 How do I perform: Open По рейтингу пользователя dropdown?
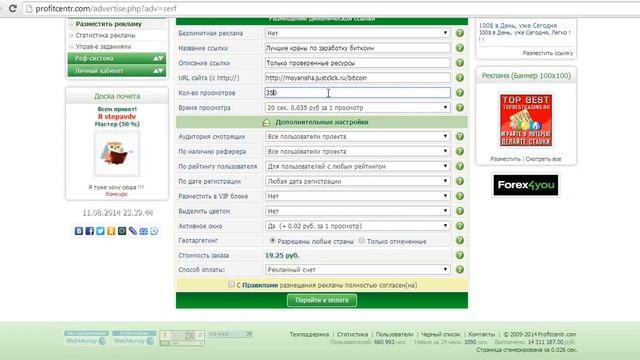pos(357,166)
